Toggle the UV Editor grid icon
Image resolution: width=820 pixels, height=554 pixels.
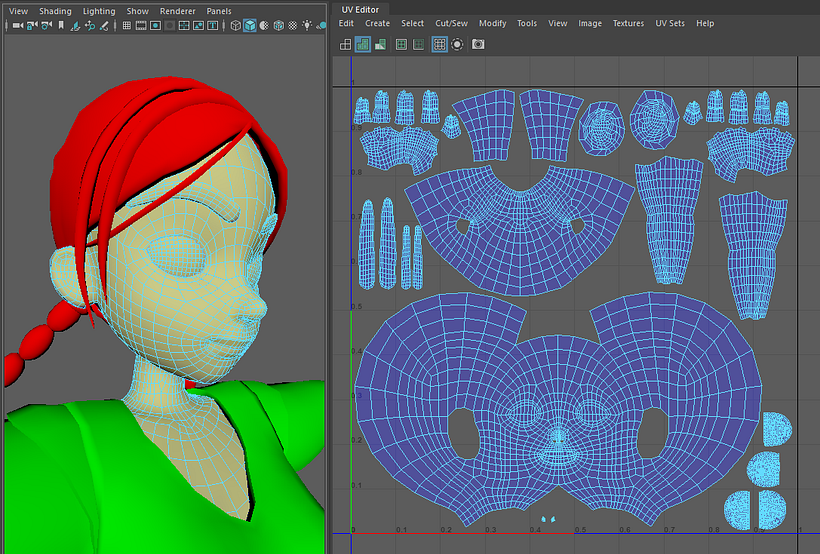tap(439, 44)
